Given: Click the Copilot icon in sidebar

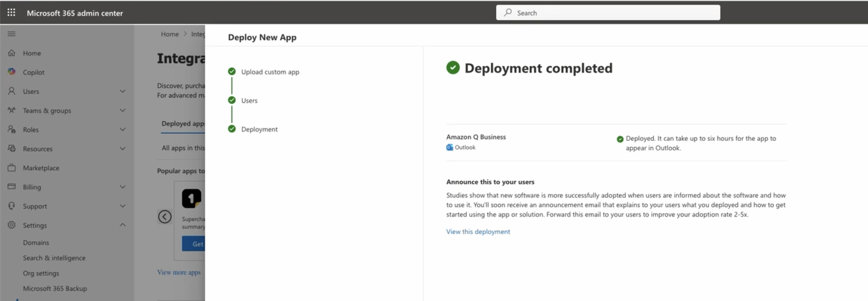Looking at the screenshot, I should coord(11,72).
